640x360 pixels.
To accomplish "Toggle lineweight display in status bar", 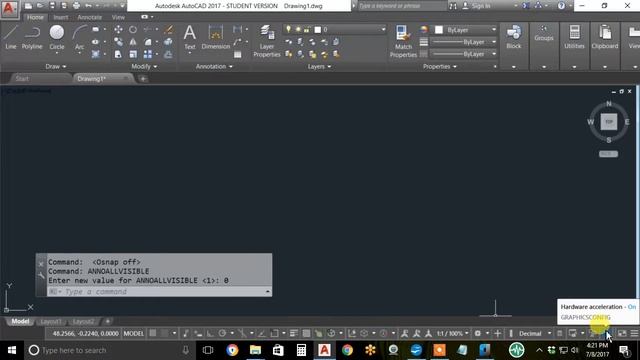I will coord(294,333).
